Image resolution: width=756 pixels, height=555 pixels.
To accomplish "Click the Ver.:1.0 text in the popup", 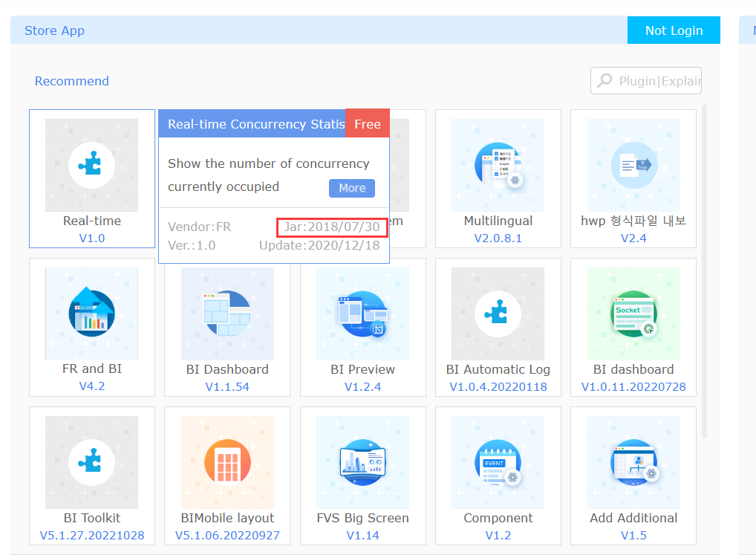I will click(192, 245).
